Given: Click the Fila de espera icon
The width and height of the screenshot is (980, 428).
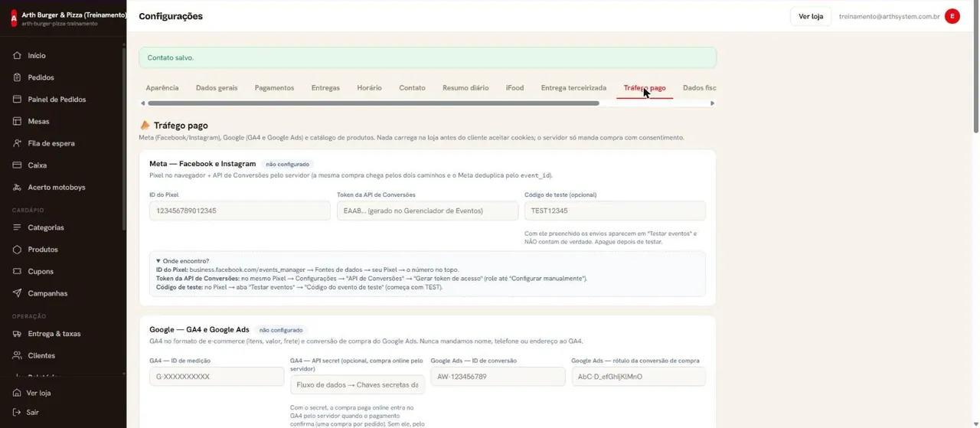Looking at the screenshot, I should (x=17, y=143).
